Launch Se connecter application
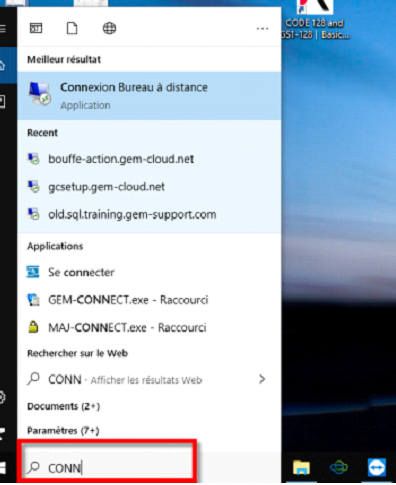This screenshot has width=396, height=485. point(149,272)
